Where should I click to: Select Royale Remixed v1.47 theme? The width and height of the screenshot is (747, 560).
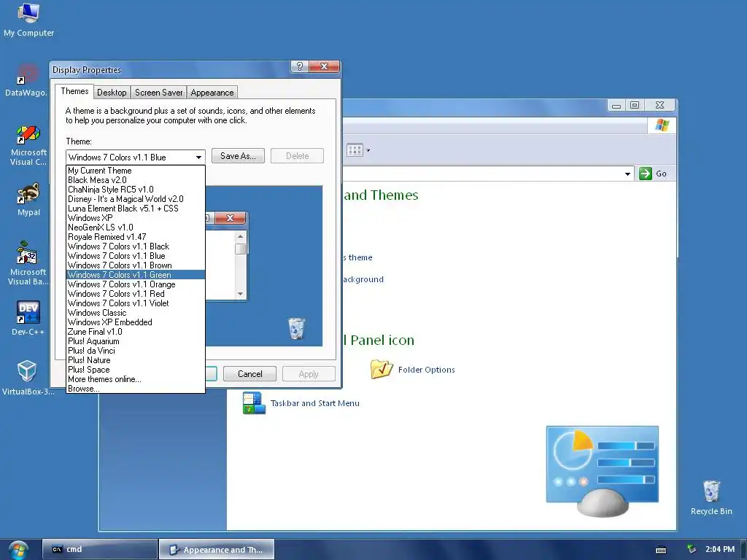click(x=136, y=237)
